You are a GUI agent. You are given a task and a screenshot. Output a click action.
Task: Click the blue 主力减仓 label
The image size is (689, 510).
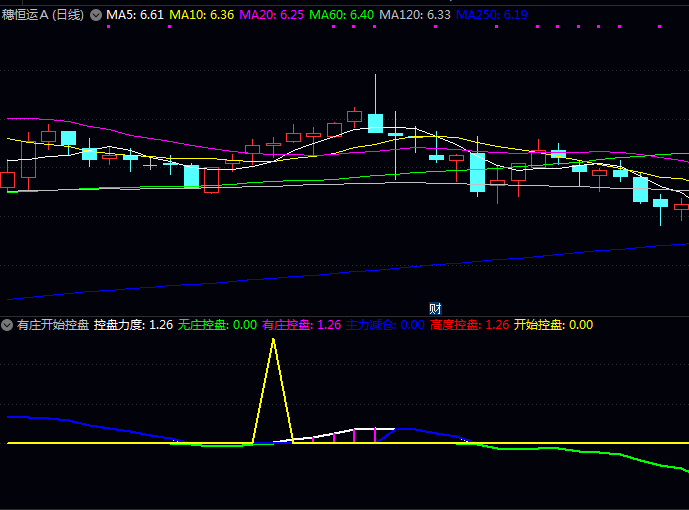coord(385,325)
